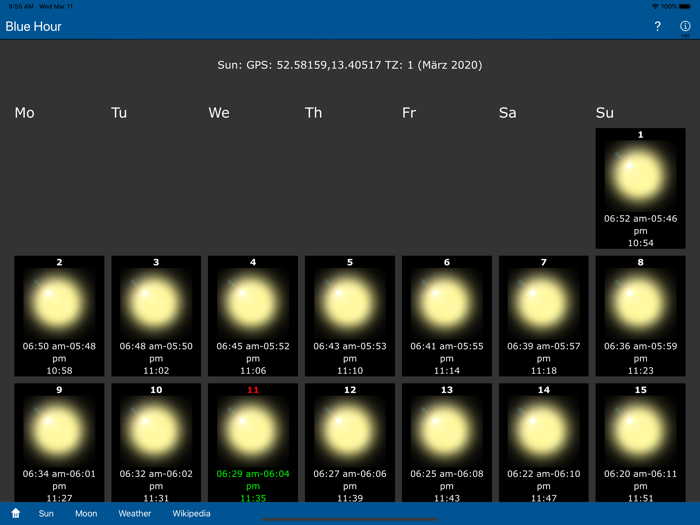Click the 06:45 am-05:52 time text
700x525 pixels.
pyautogui.click(x=253, y=346)
